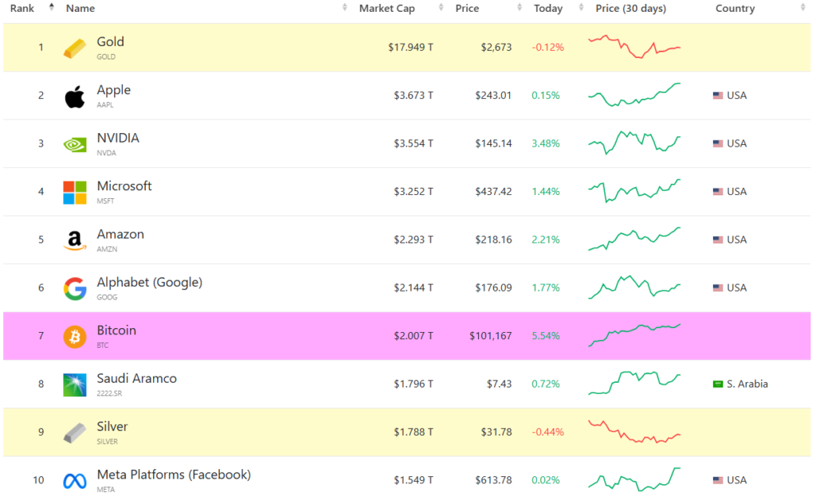Click Meta price $613.78

coord(493,480)
